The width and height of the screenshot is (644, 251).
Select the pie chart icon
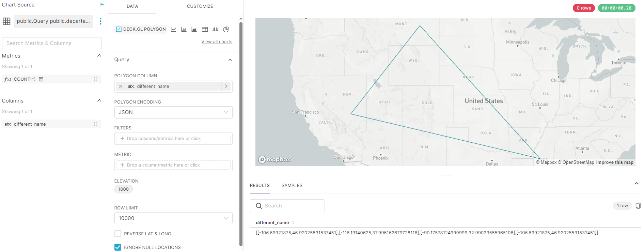pyautogui.click(x=226, y=29)
